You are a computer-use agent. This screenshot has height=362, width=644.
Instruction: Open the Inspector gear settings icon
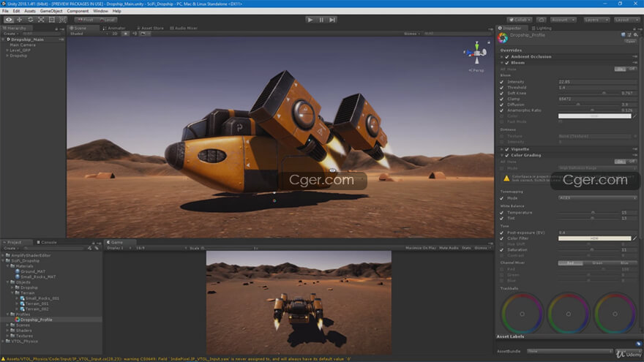[x=635, y=35]
